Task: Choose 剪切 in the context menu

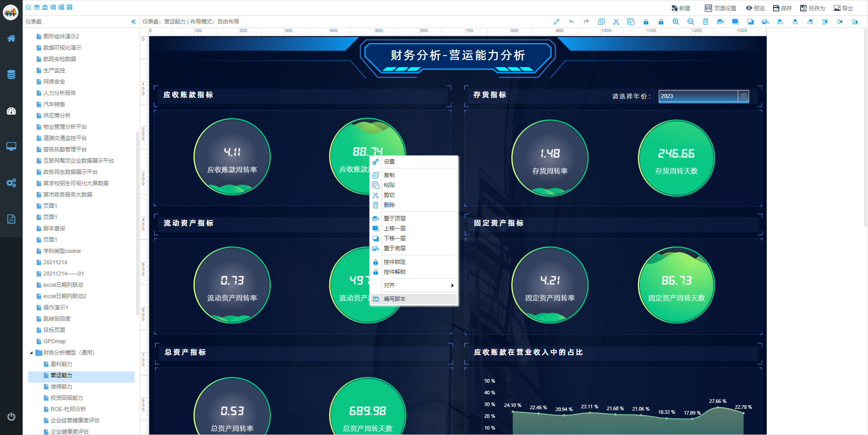Action: 414,195
